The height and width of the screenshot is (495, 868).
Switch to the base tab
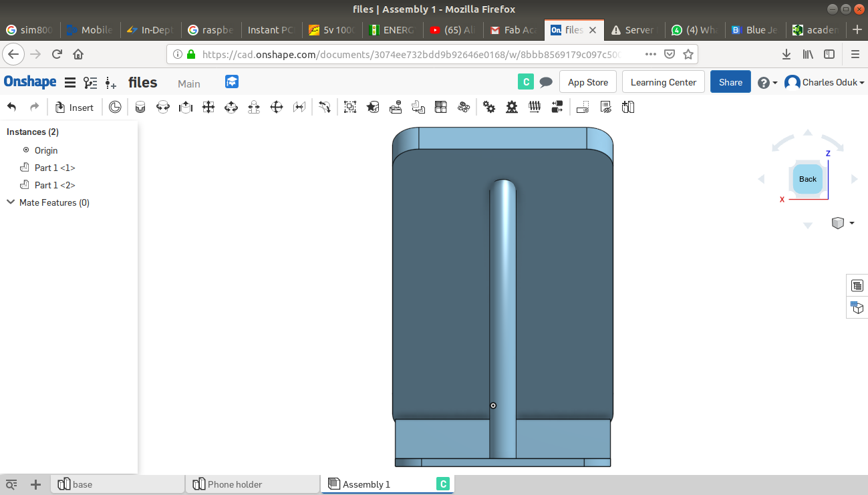coord(82,484)
